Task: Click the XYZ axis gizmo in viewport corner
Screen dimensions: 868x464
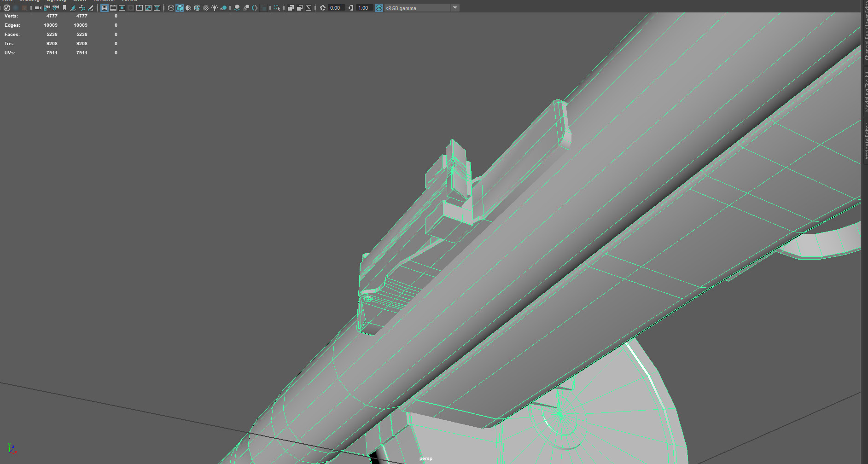Action: pos(12,449)
